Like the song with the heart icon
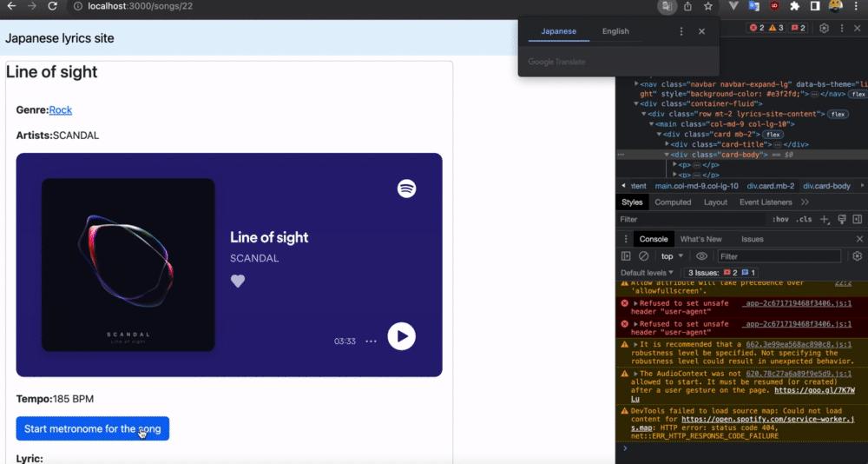This screenshot has height=464, width=868. pyautogui.click(x=238, y=281)
